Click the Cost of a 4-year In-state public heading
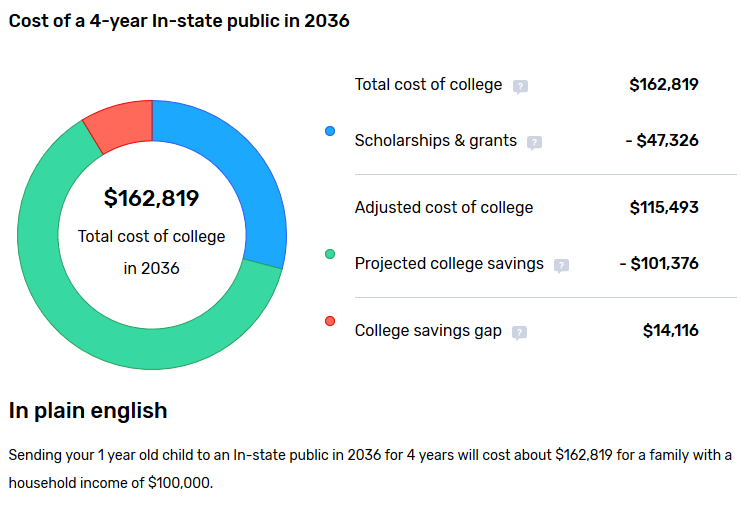 (179, 20)
